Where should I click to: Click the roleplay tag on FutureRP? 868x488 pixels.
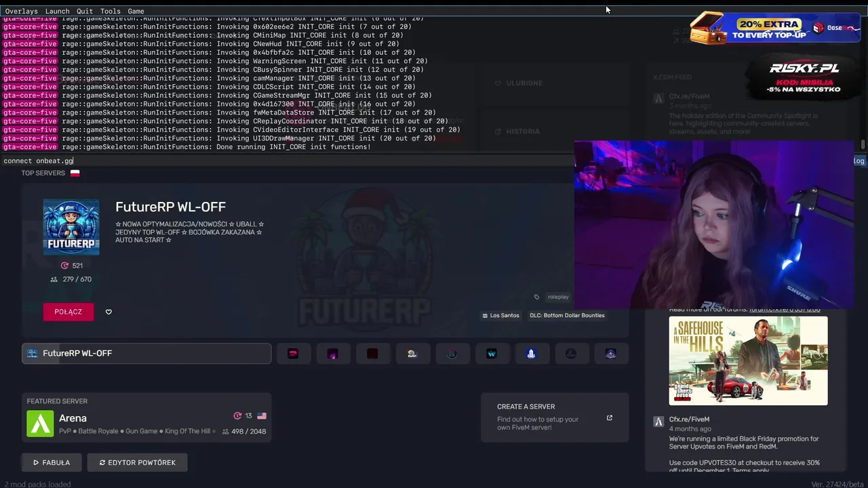(x=558, y=297)
